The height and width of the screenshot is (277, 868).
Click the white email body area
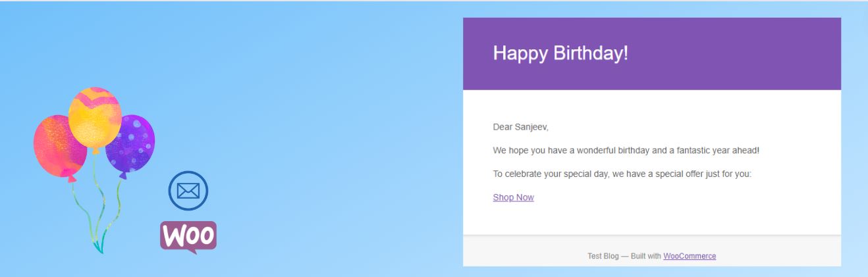[652, 163]
